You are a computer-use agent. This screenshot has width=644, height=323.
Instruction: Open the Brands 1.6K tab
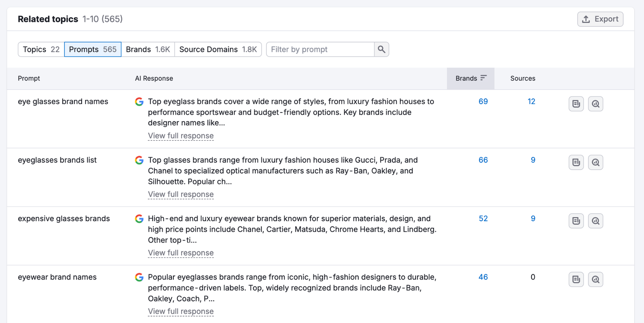pos(148,49)
